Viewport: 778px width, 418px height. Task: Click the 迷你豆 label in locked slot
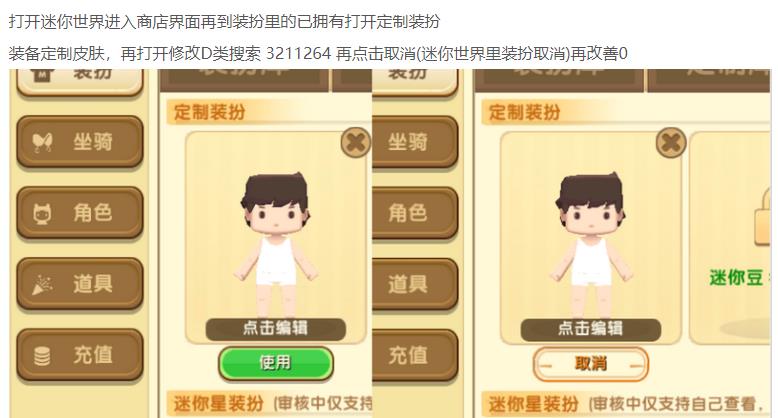click(736, 278)
